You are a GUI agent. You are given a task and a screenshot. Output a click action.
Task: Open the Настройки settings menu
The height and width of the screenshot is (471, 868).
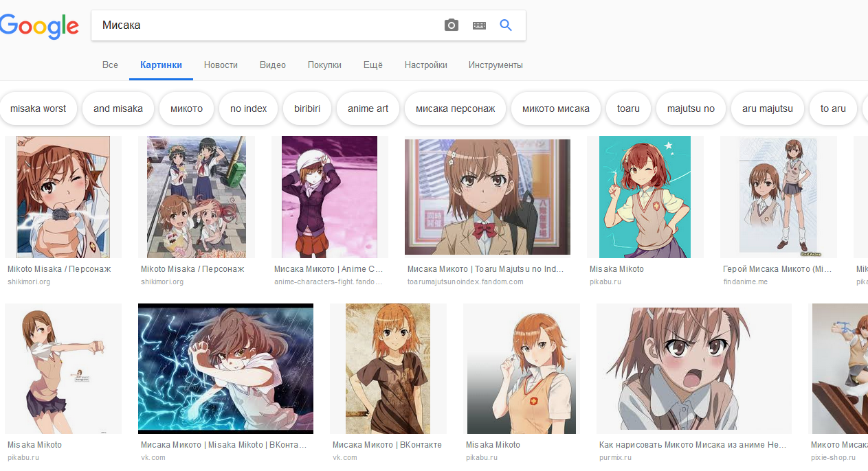tap(425, 65)
